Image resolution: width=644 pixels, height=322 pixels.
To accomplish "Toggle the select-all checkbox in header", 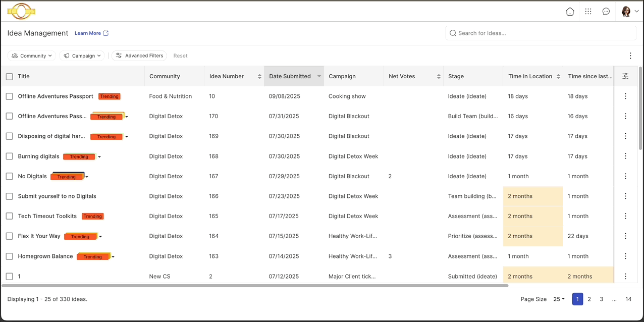I will pyautogui.click(x=10, y=77).
